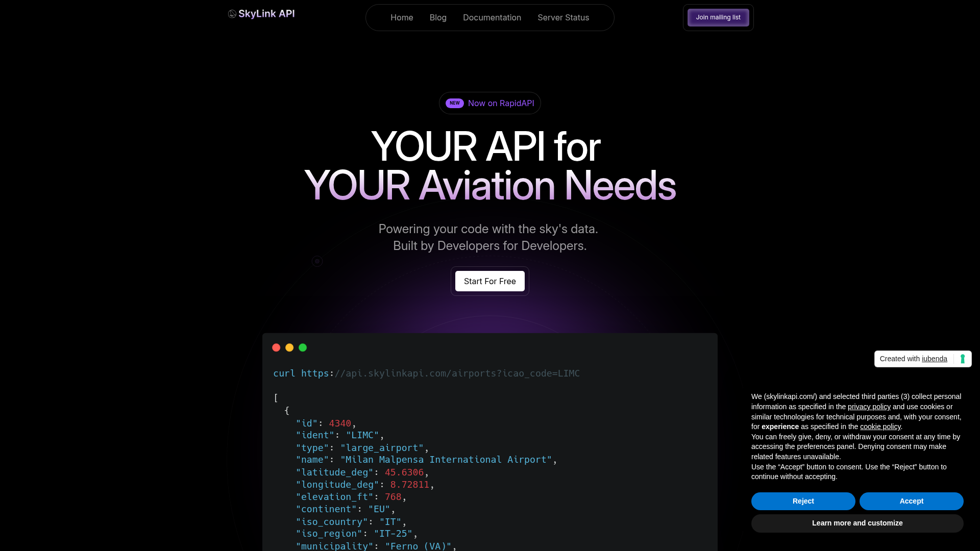Screen dimensions: 980x551
Task: Click the red dot in code window
Action: tap(276, 347)
